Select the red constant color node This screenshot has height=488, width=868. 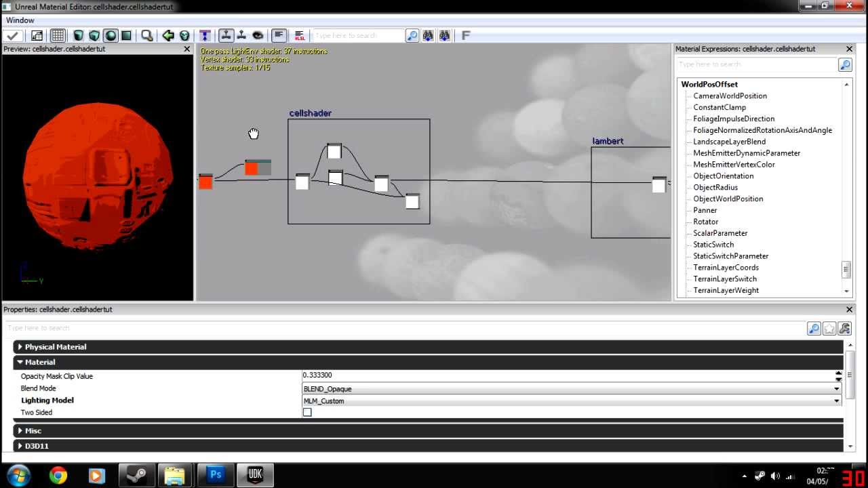[x=205, y=181]
